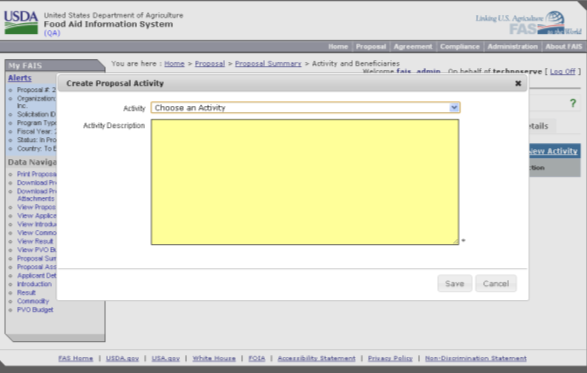The width and height of the screenshot is (587, 373).
Task: Open the USDA.gov footer link
Action: pyautogui.click(x=122, y=358)
